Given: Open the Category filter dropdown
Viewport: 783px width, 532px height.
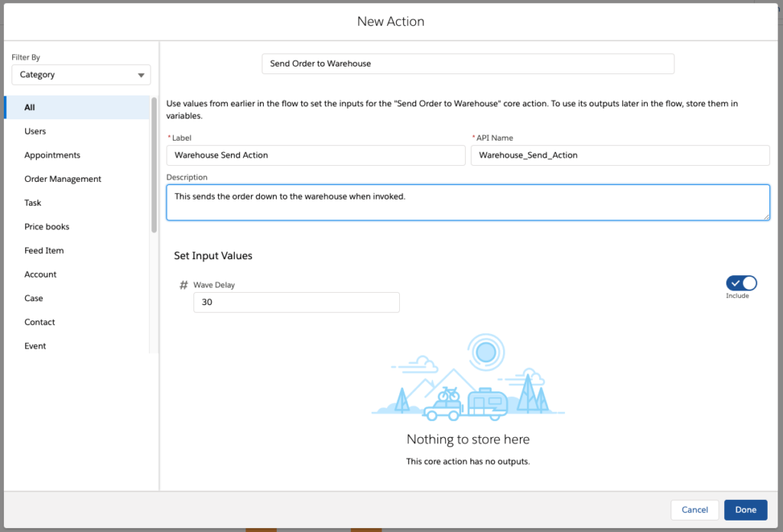Looking at the screenshot, I should [80, 74].
